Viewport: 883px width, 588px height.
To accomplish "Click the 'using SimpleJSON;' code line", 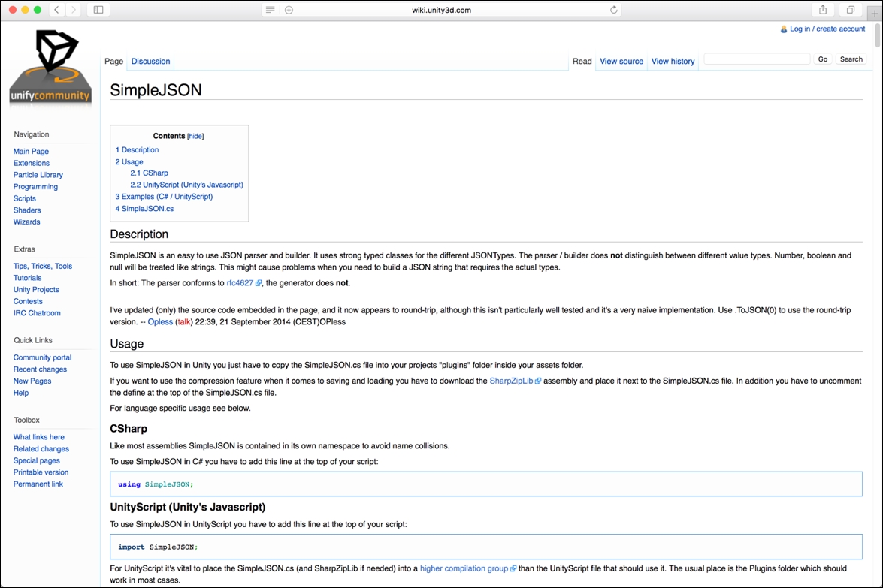I will (x=156, y=484).
